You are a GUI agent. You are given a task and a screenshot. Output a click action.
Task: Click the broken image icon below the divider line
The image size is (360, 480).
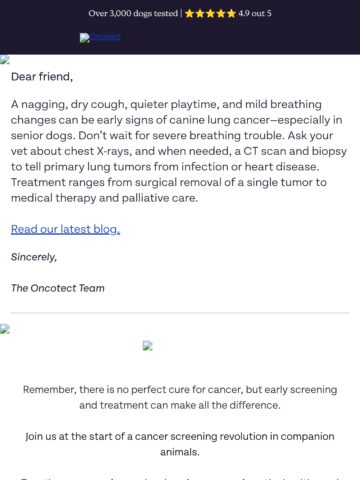pos(5,329)
